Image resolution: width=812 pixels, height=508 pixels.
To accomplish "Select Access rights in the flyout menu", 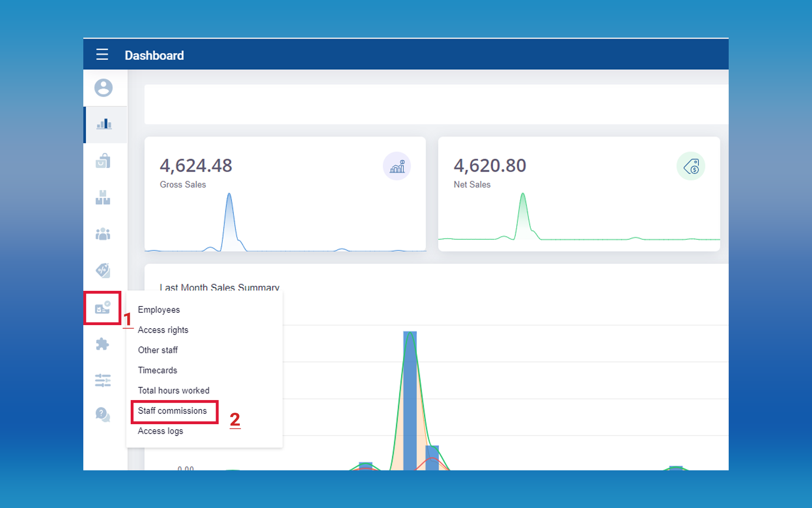I will click(163, 330).
